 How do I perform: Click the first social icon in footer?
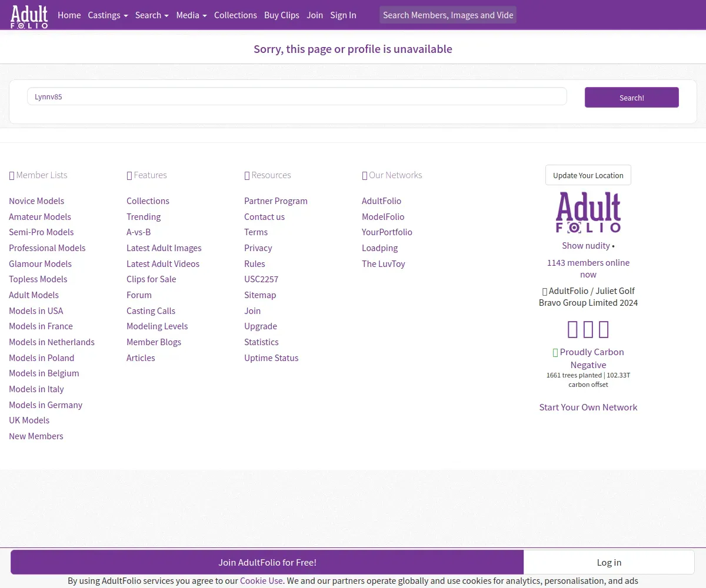click(x=572, y=329)
